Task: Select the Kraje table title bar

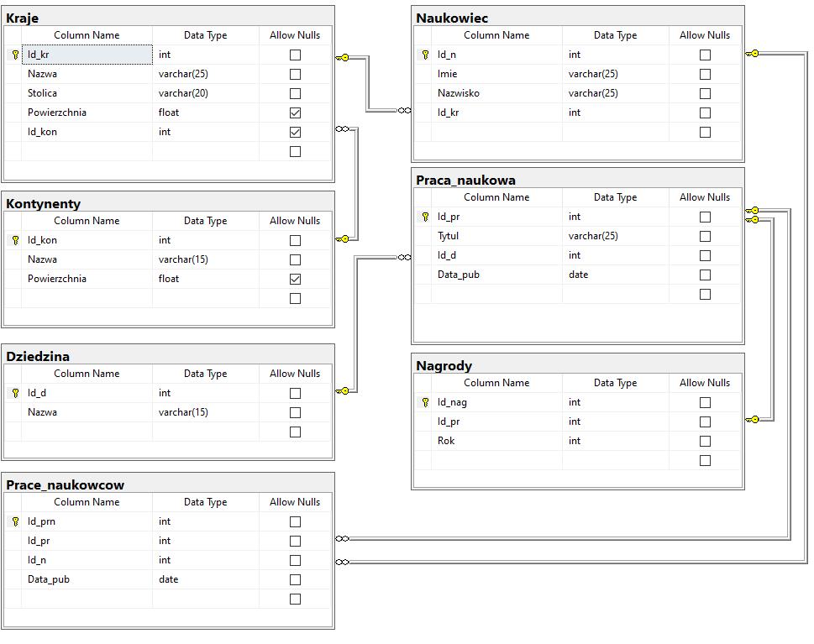Action: (x=168, y=18)
